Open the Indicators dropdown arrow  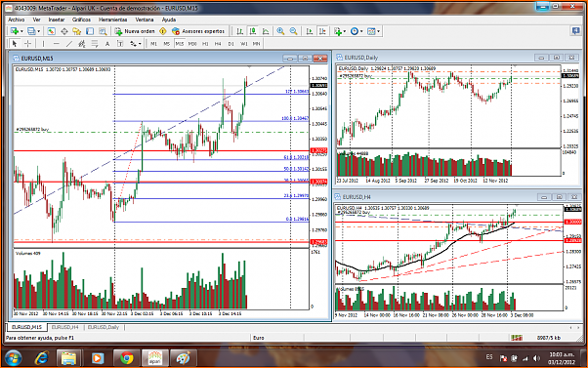(344, 31)
